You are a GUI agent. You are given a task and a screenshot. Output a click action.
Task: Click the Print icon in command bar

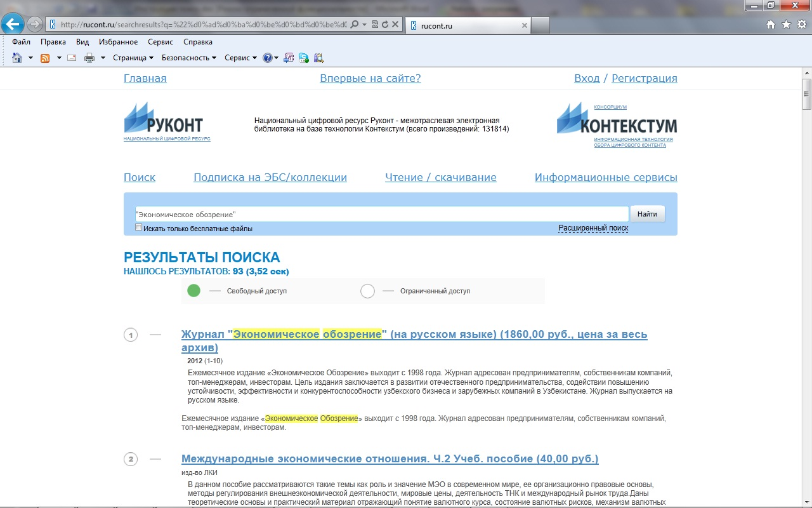[89, 58]
